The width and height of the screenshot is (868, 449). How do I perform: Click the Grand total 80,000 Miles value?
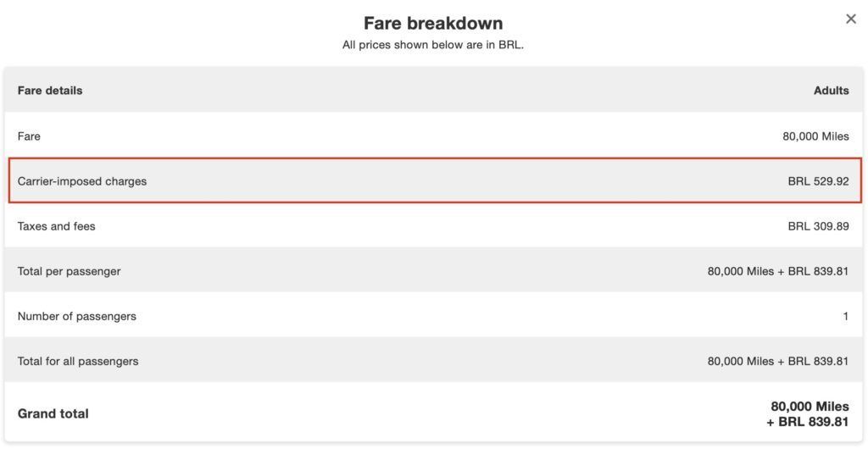point(810,407)
